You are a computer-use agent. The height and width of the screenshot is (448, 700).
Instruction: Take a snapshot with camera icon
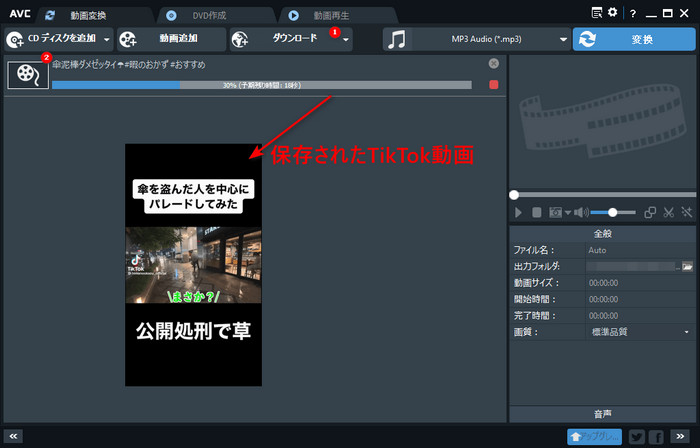pos(555,212)
